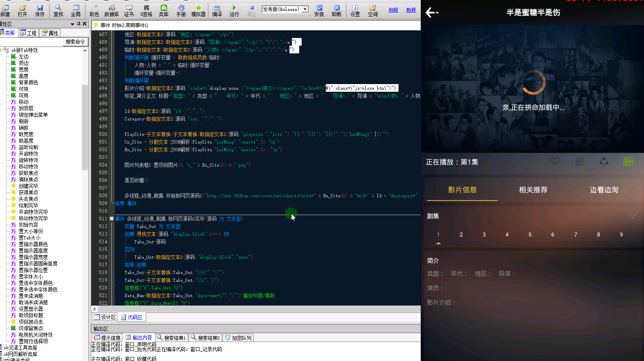
Task: Launch the 模拟器 emulator icon
Action: [198, 11]
